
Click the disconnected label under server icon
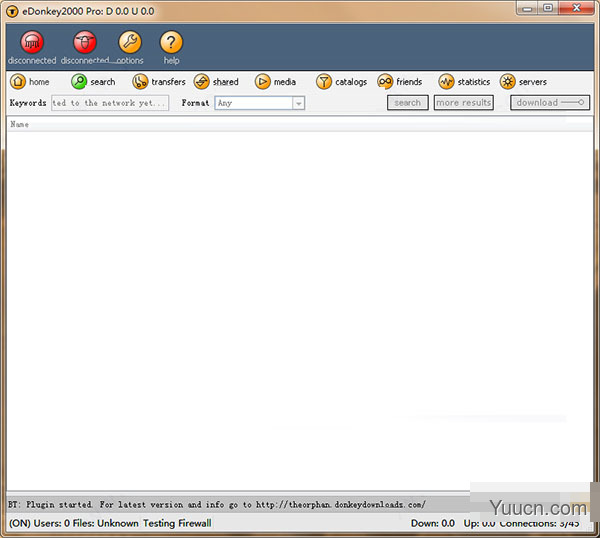32,60
